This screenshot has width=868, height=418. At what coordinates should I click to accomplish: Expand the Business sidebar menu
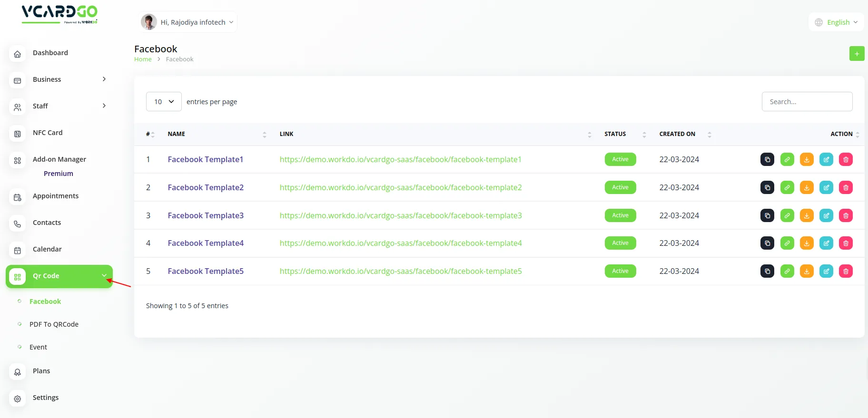coord(59,79)
